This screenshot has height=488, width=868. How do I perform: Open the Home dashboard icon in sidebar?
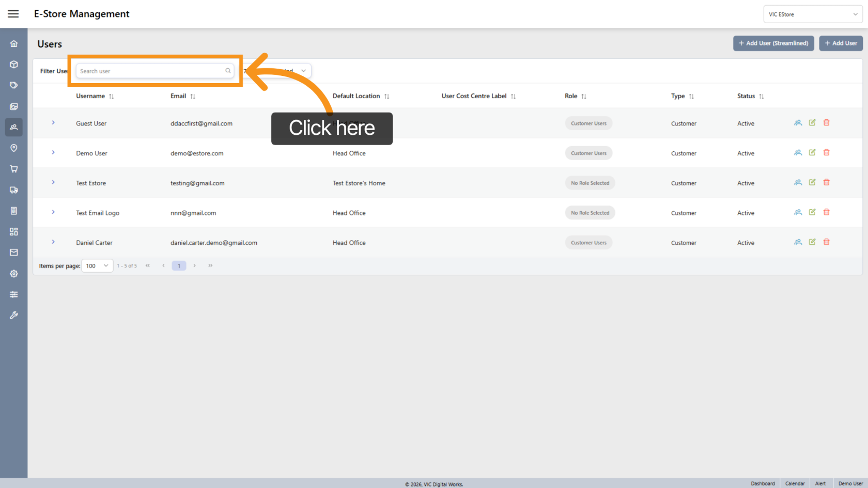point(13,43)
